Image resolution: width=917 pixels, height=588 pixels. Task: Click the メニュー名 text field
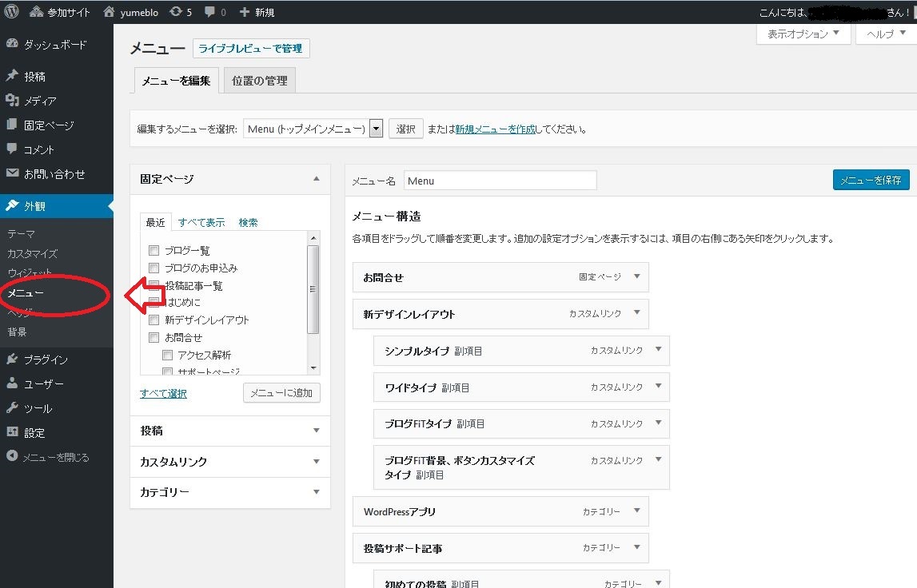tap(500, 181)
